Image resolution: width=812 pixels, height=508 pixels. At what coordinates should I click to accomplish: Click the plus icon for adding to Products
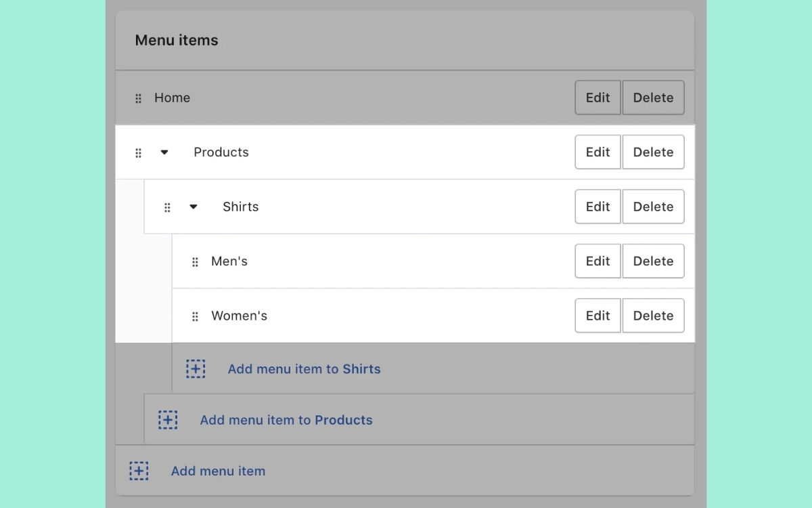[x=168, y=419]
